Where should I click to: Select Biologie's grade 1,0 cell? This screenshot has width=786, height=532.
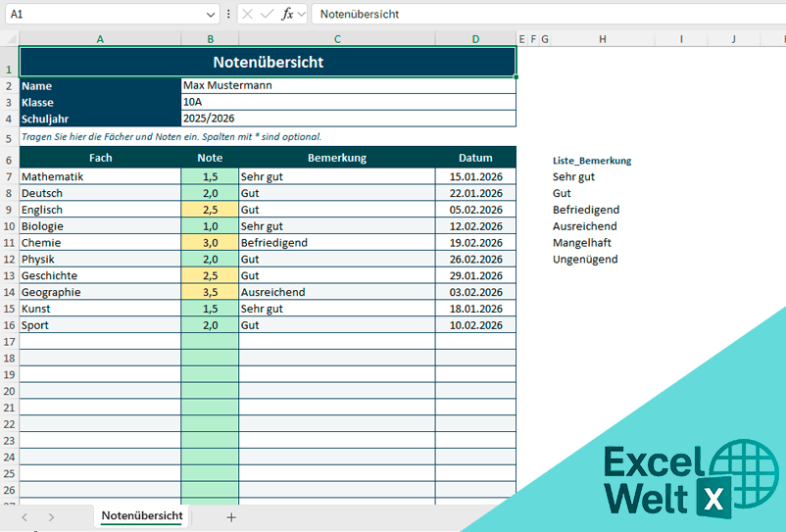(210, 226)
